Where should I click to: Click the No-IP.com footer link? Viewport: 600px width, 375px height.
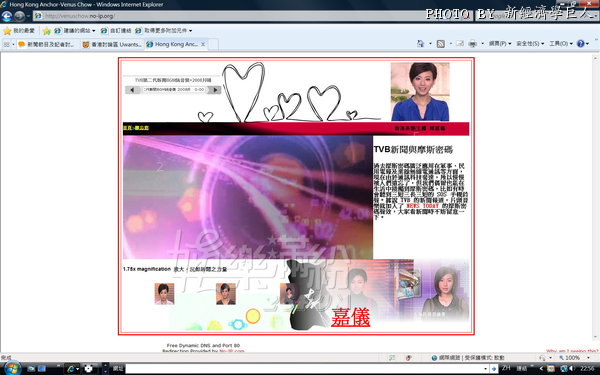[232, 351]
